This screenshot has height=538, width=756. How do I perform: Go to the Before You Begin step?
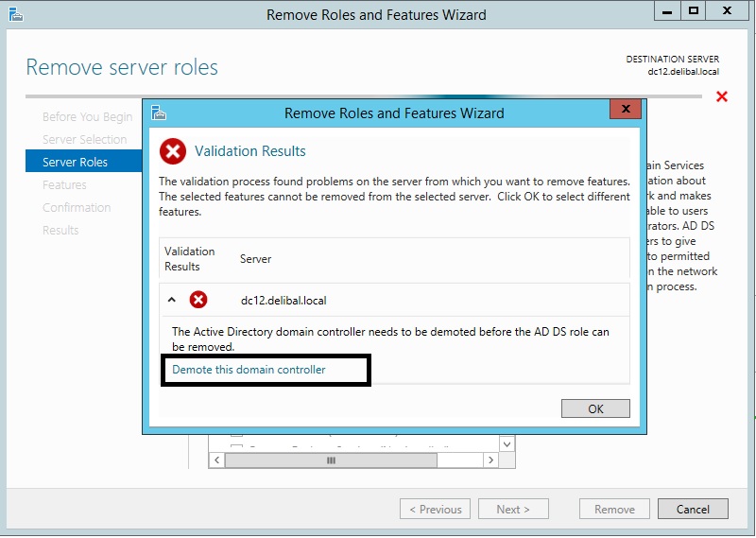click(x=87, y=117)
